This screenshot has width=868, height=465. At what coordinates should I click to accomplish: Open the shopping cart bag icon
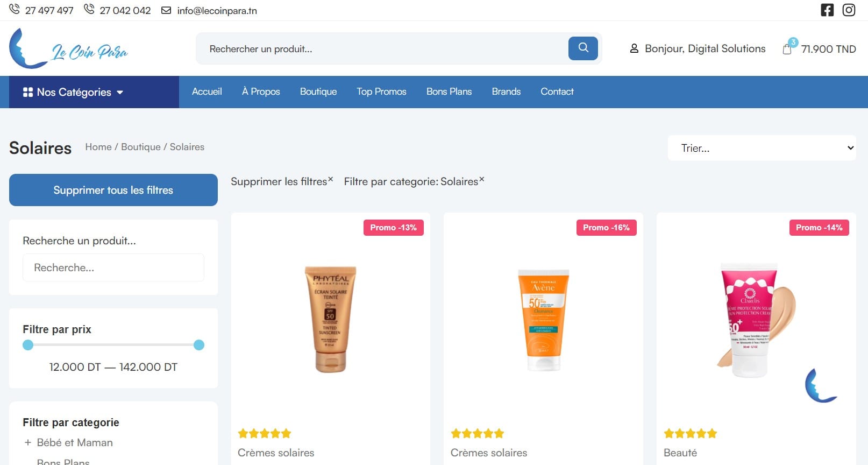(x=787, y=49)
